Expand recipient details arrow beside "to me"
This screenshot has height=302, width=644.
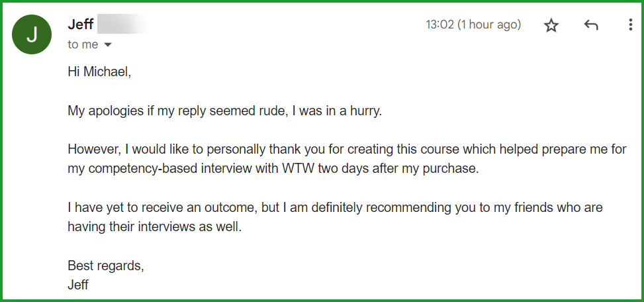click(x=108, y=45)
